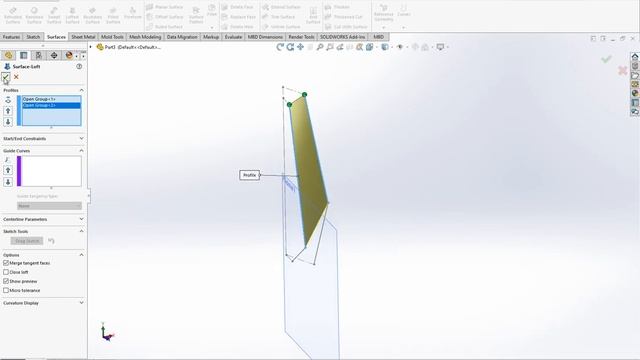Open Data Migration tab
The height and width of the screenshot is (360, 640).
point(182,37)
